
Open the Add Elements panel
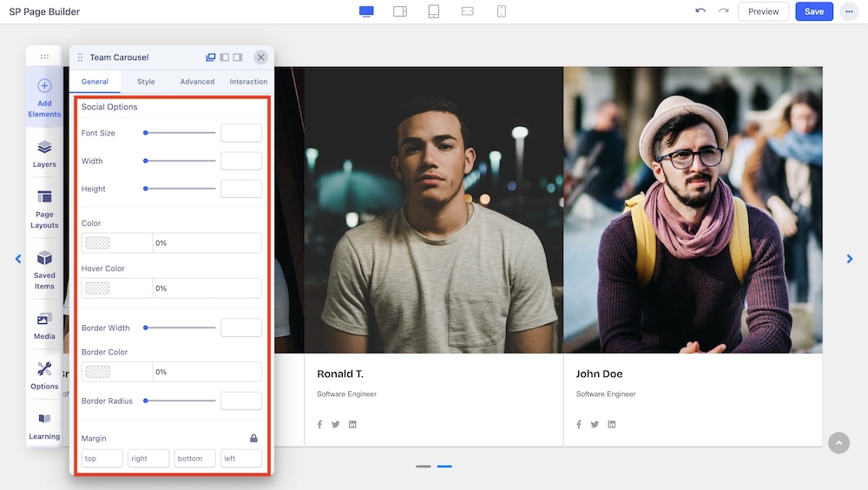(x=44, y=96)
